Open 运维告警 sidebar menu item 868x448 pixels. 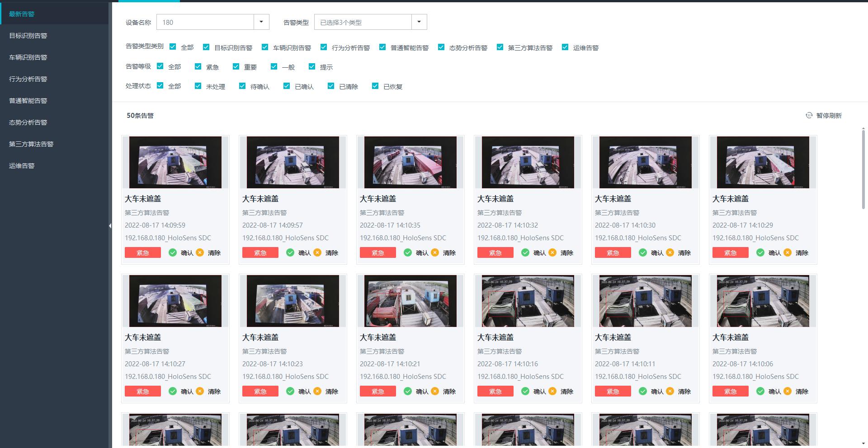click(54, 166)
